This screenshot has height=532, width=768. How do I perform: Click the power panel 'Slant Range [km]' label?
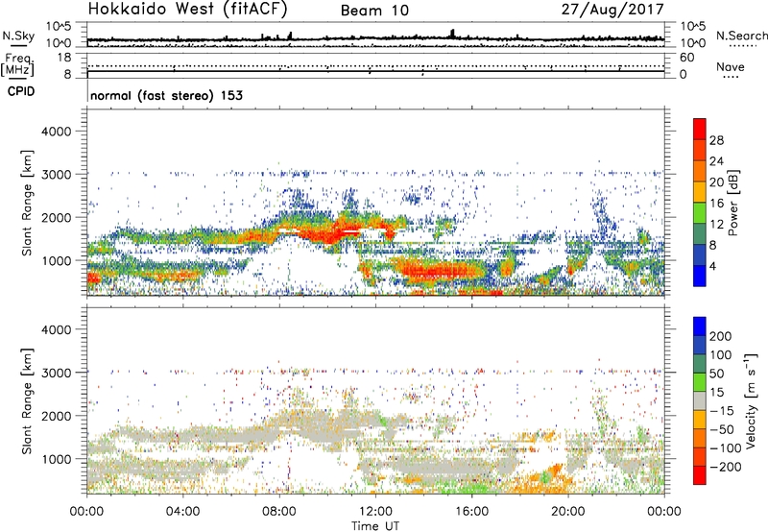coord(27,203)
